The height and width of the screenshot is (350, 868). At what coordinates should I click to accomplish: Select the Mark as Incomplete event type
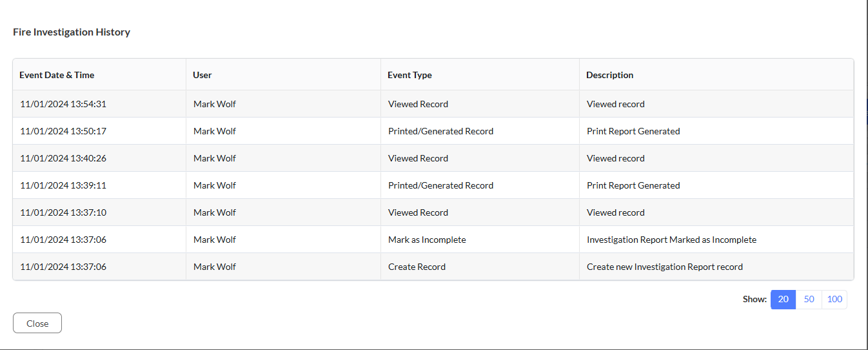tap(427, 240)
